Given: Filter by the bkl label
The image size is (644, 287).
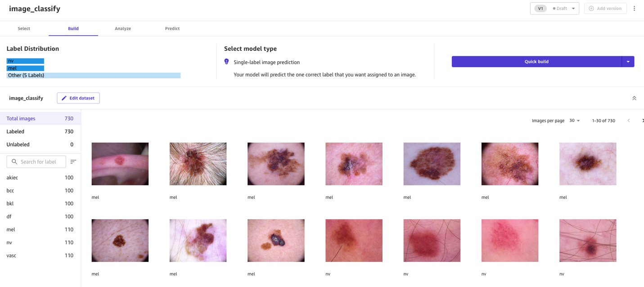Looking at the screenshot, I should pos(40,203).
